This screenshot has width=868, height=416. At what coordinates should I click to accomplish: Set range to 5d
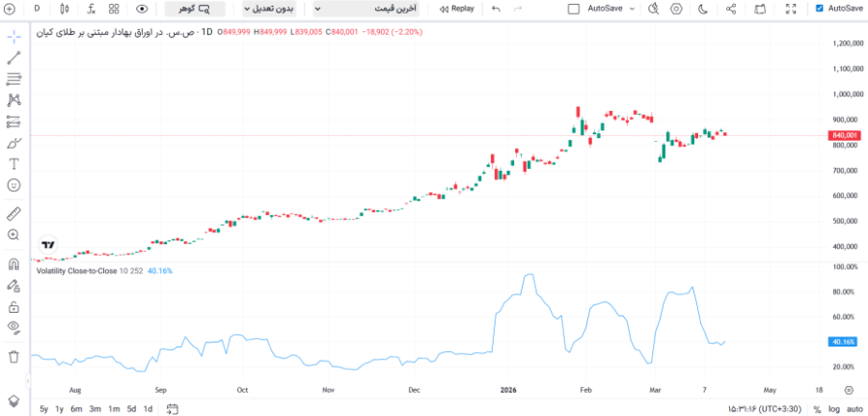coord(131,409)
